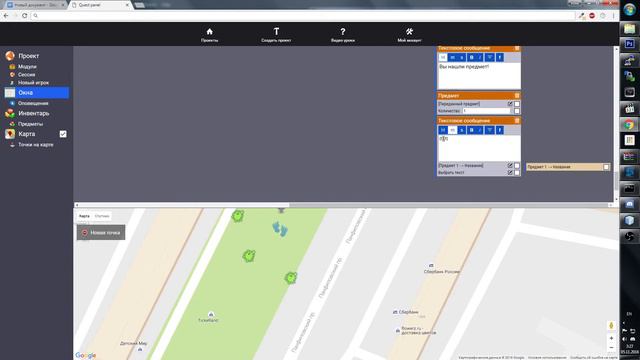Open Chrome from the Windows taskbar
640x360 pixels.
(629, 124)
